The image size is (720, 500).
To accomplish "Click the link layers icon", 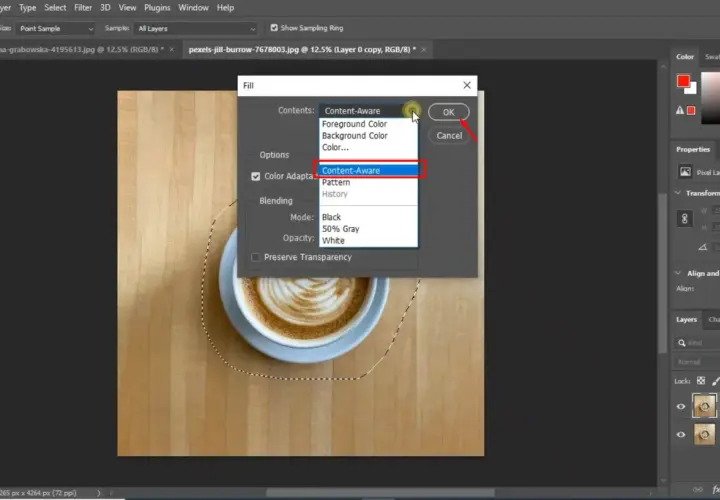I will tap(697, 489).
